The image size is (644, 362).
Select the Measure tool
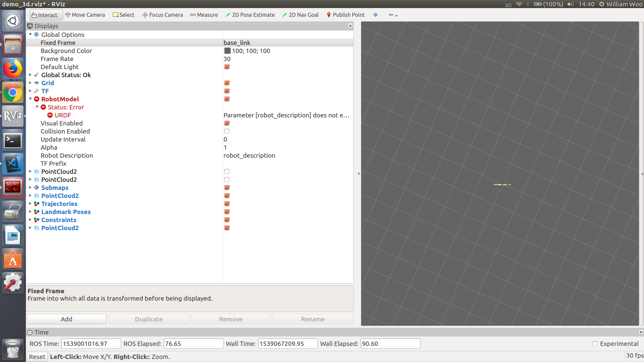click(204, 15)
